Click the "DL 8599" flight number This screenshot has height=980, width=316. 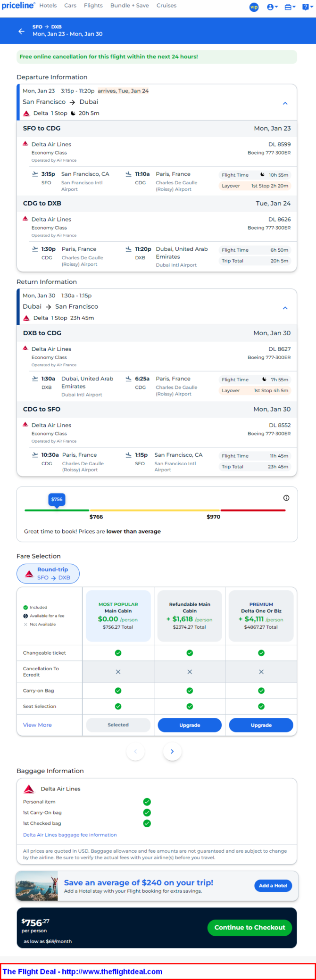tap(280, 144)
